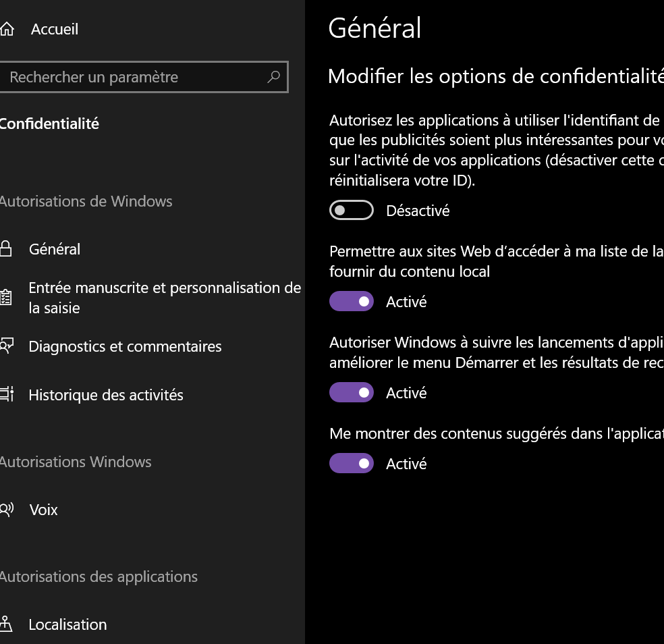Click the Autorisations Windows header above Voix

[x=76, y=462]
